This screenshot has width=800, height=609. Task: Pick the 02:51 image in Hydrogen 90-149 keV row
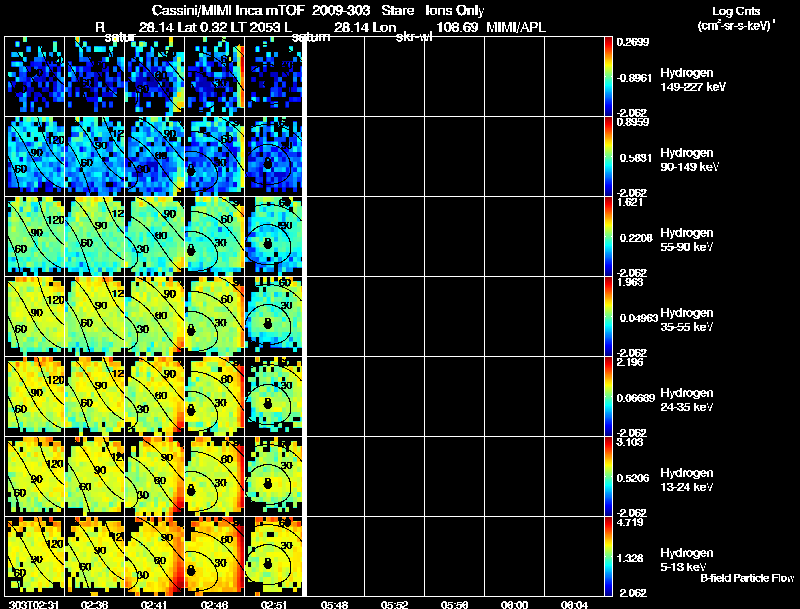coord(274,157)
